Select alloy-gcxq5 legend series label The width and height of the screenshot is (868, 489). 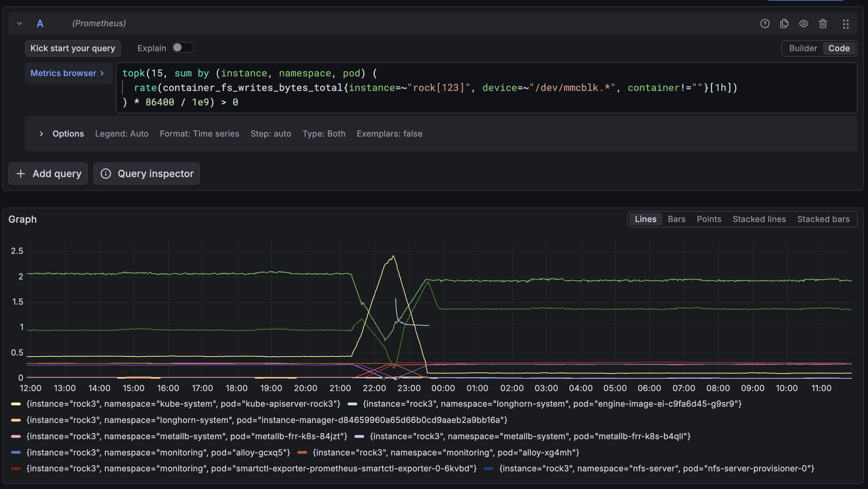tap(158, 452)
